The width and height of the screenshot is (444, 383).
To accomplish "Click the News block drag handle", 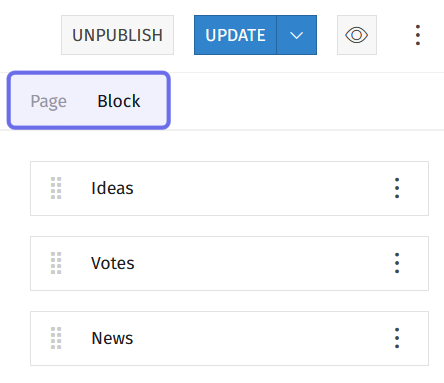I will point(56,338).
